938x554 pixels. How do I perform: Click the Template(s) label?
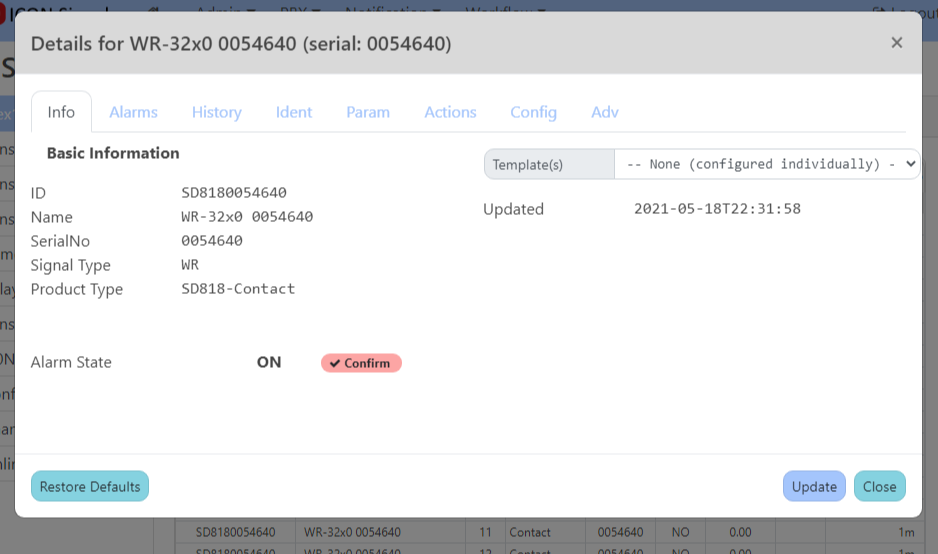pyautogui.click(x=549, y=164)
